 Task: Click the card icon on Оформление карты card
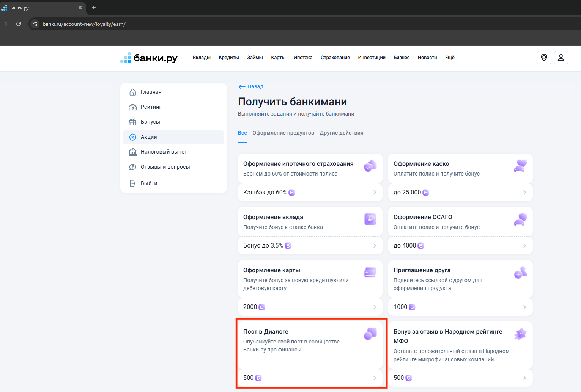(x=370, y=272)
